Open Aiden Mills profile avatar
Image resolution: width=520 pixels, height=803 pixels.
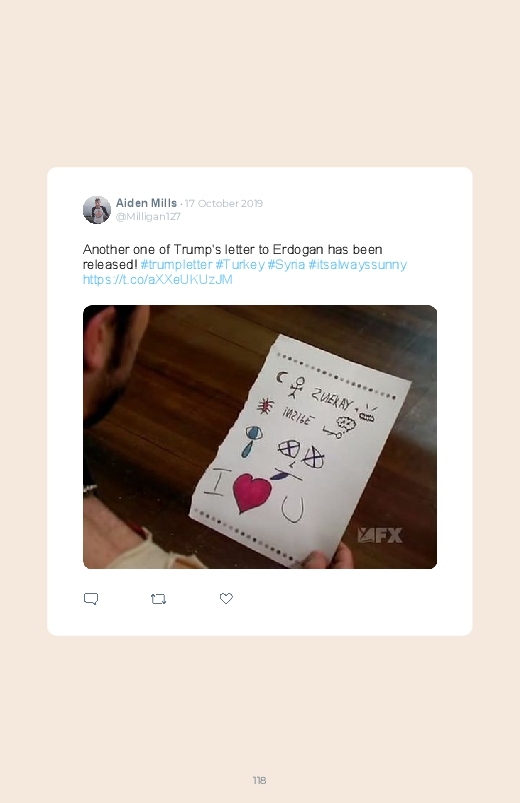[x=97, y=210]
